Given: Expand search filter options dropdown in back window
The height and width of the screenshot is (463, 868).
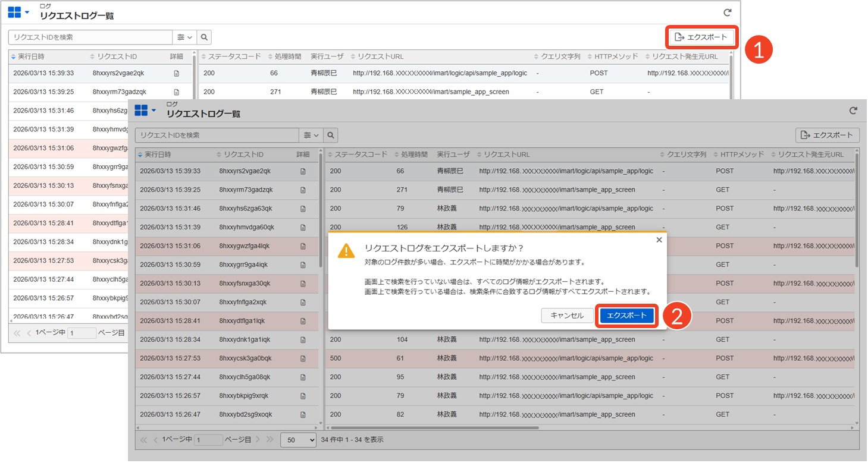Looking at the screenshot, I should tap(184, 37).
